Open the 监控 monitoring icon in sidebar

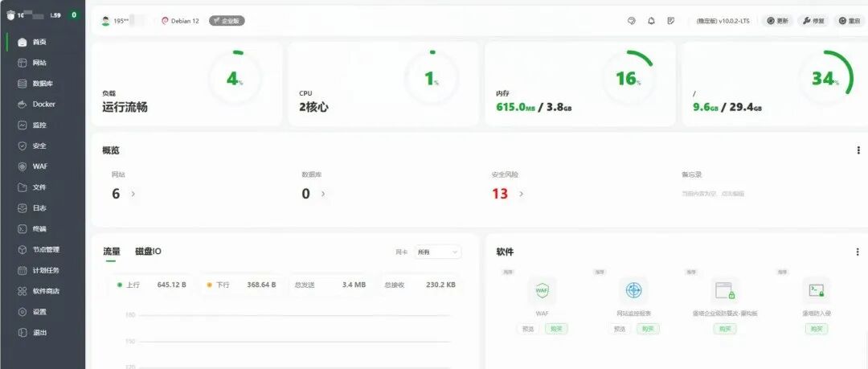[x=23, y=125]
